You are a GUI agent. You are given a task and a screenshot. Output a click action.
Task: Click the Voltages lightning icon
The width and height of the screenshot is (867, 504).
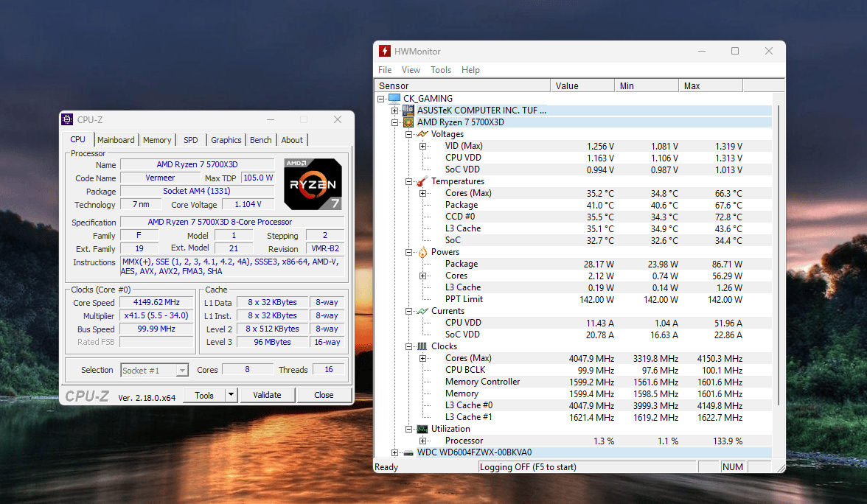(x=422, y=134)
